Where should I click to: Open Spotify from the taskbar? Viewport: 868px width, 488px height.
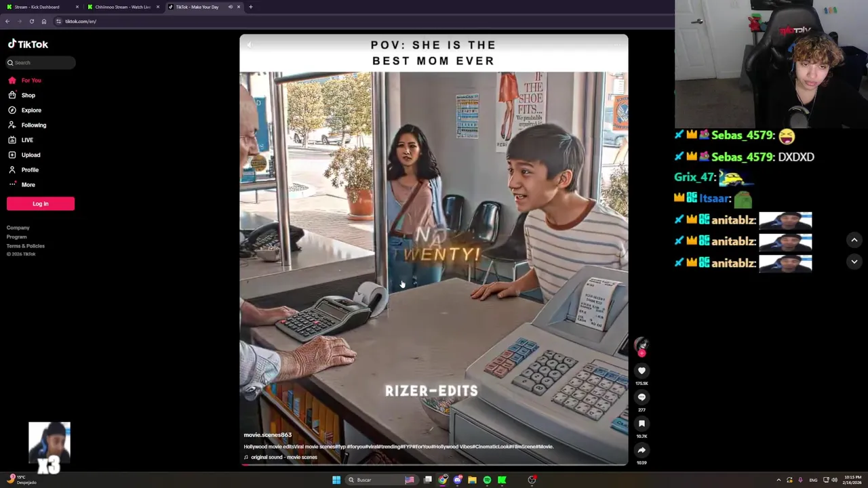click(x=487, y=480)
